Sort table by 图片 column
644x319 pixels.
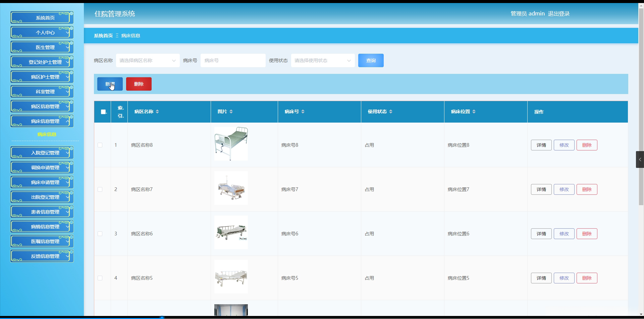tap(231, 111)
